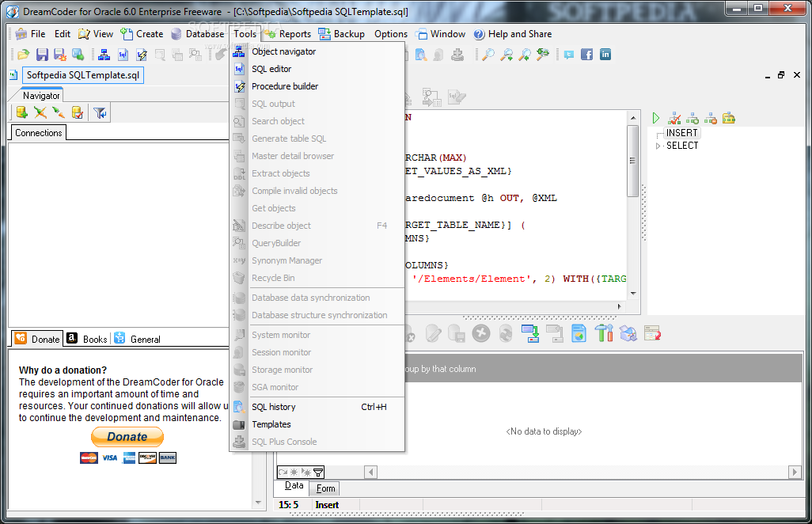Image resolution: width=812 pixels, height=524 pixels.
Task: Open the View menu
Action: click(95, 34)
